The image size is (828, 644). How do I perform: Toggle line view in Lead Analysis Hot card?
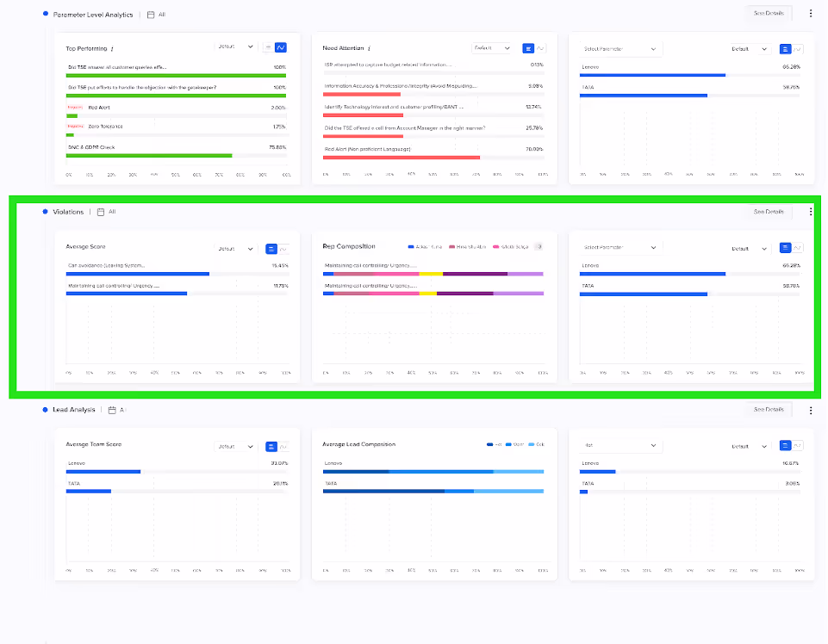click(797, 445)
